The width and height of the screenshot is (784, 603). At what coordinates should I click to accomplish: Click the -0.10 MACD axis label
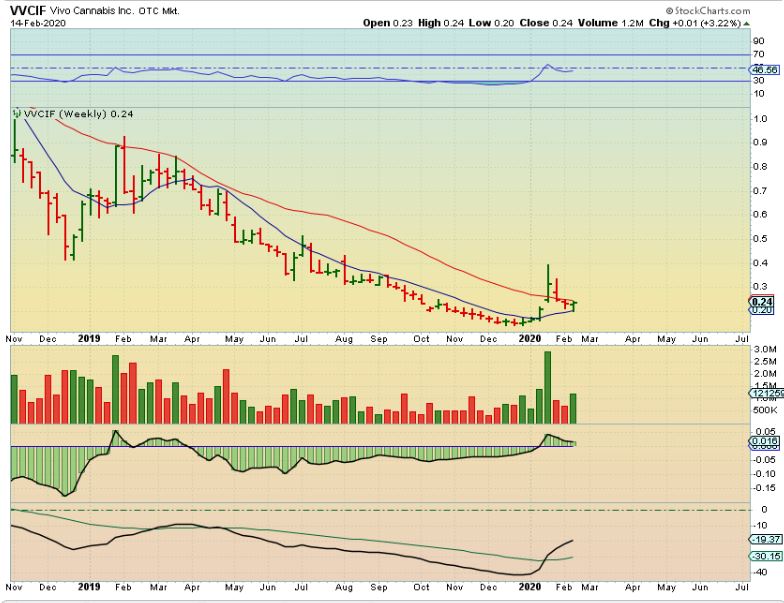click(x=765, y=474)
